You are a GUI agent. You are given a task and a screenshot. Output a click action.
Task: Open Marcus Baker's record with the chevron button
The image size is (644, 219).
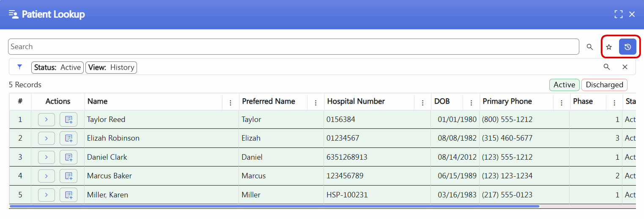pos(47,176)
